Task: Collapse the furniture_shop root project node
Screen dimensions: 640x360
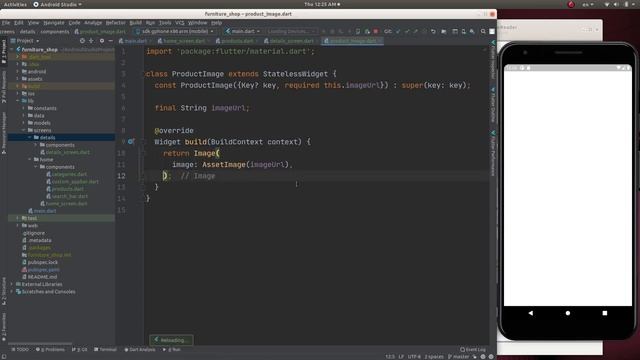Action: tap(12, 49)
